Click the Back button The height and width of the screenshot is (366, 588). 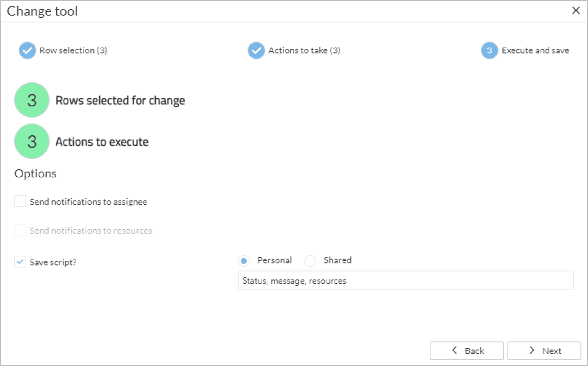pos(467,351)
